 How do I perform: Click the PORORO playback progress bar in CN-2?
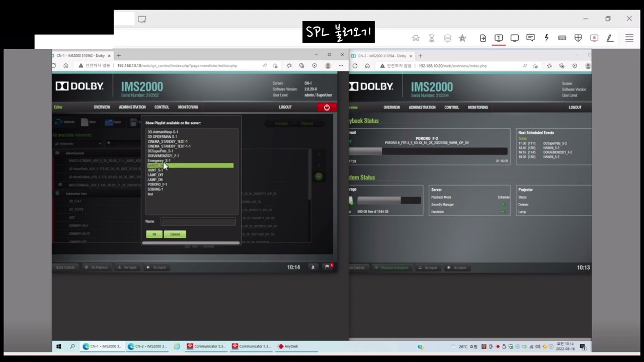click(428, 151)
